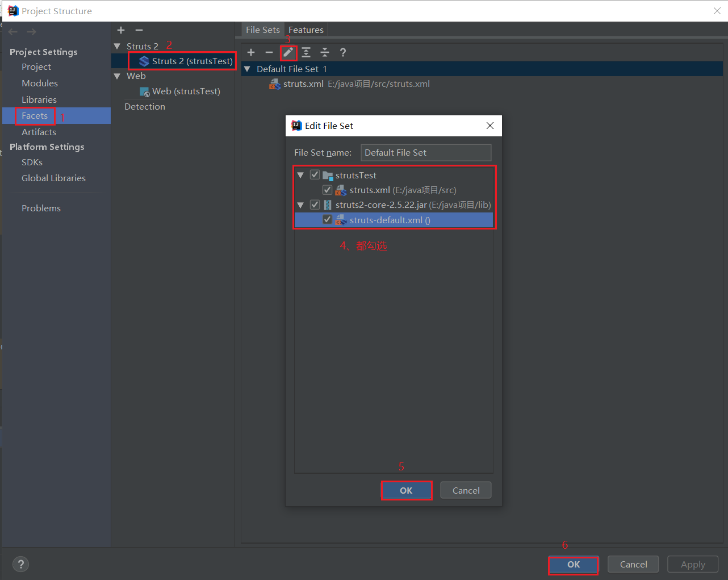
Task: Select Facets in sidebar
Action: point(35,115)
